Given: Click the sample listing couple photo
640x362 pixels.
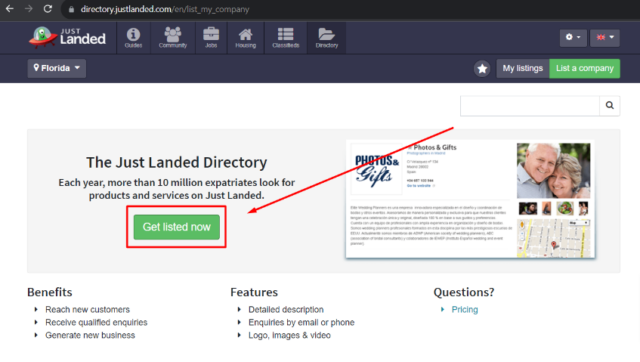Looking at the screenshot, I should tap(553, 171).
